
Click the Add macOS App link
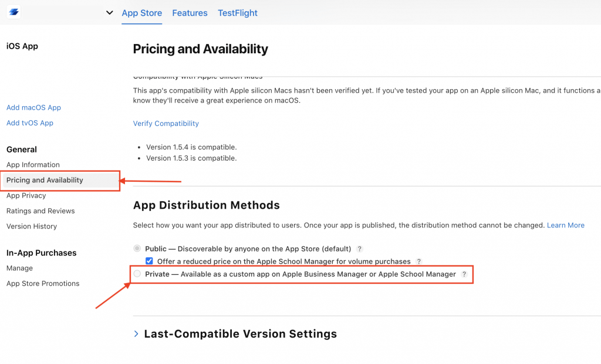tap(33, 107)
